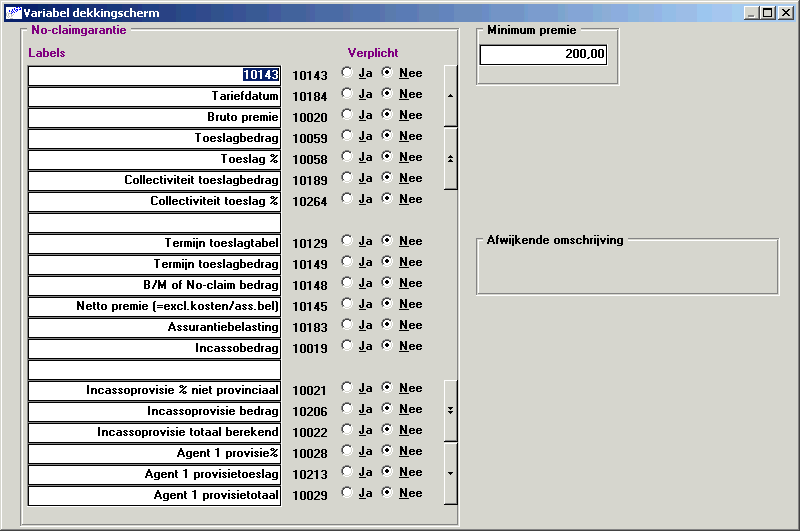Click the Agent 1 provisietoeslag label field
Screen dimensions: 800x531
point(154,474)
